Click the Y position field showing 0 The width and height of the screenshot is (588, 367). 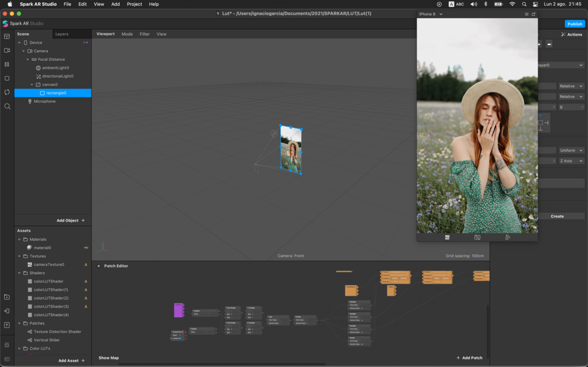[x=571, y=107]
